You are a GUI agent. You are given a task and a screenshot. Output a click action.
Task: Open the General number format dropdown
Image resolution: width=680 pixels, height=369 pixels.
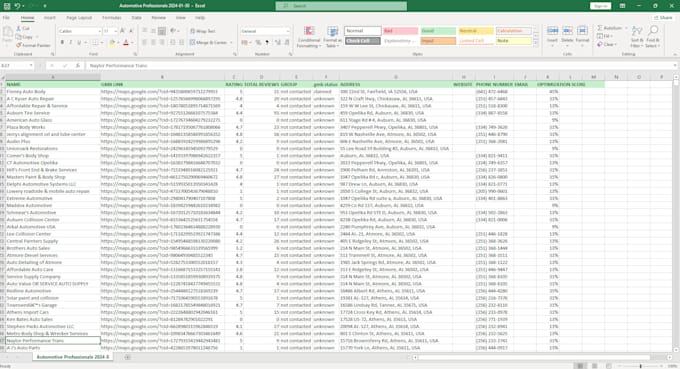[x=288, y=31]
